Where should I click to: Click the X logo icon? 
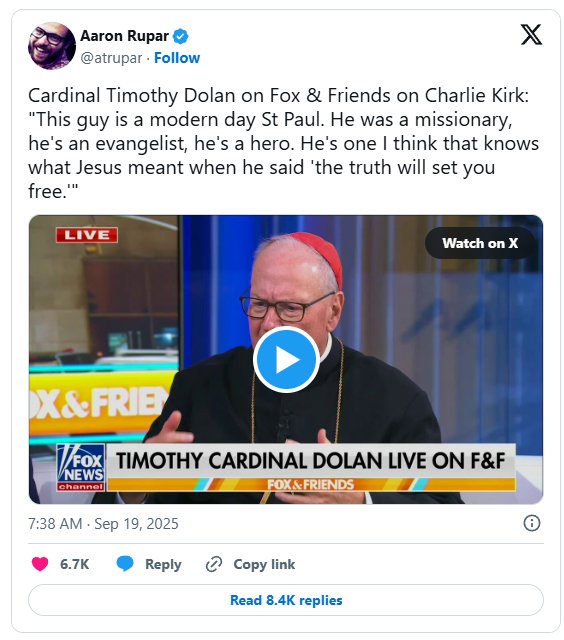click(x=531, y=35)
